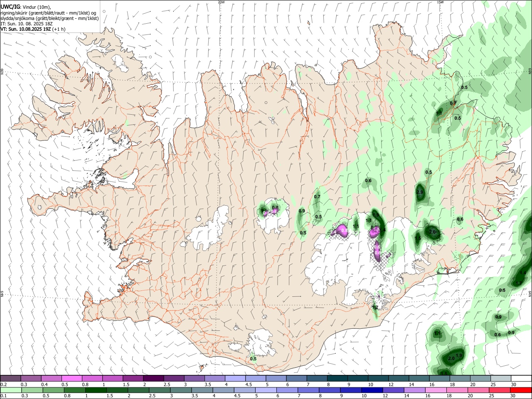Click the 20W longitude label
The image size is (532, 399).
pyautogui.click(x=222, y=2)
